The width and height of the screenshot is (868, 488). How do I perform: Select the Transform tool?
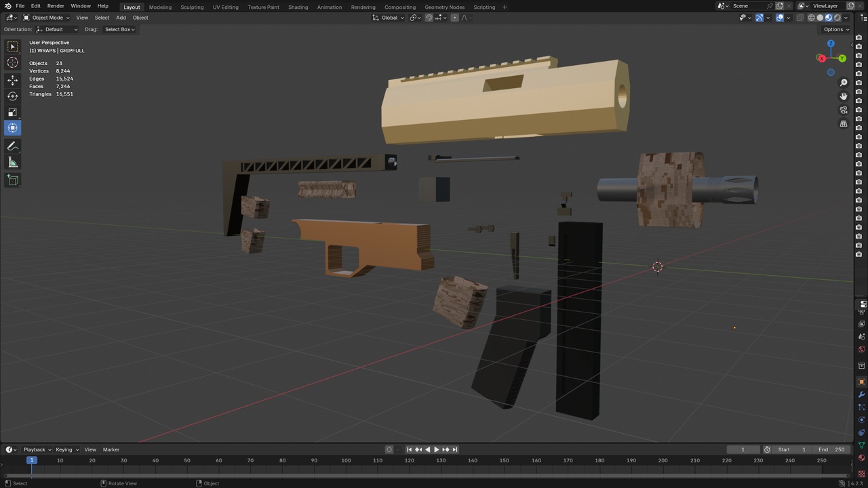point(13,128)
